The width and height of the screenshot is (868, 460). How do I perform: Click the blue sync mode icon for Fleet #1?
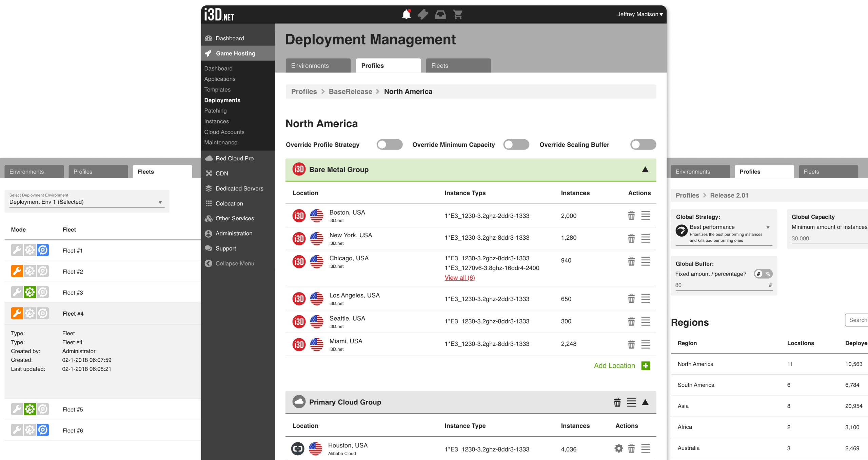click(x=43, y=250)
